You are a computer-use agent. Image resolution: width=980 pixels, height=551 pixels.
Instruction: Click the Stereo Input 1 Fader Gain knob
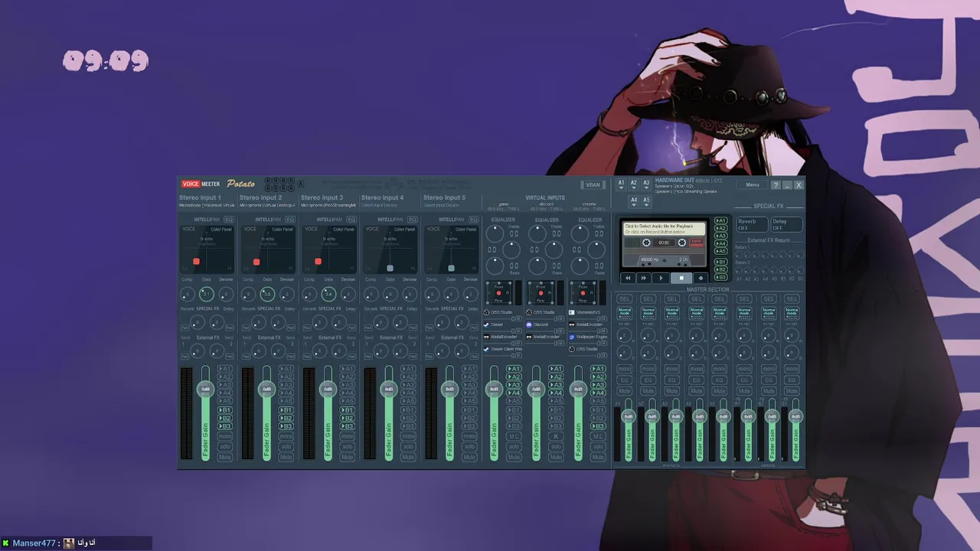(x=205, y=389)
